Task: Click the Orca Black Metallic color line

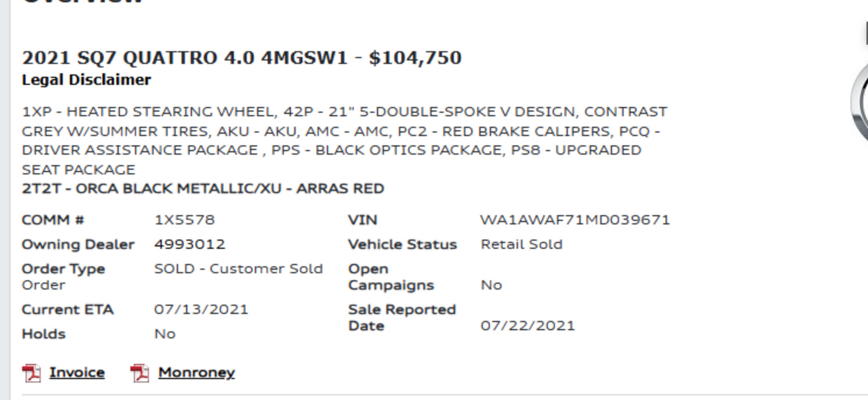Action: (x=203, y=189)
